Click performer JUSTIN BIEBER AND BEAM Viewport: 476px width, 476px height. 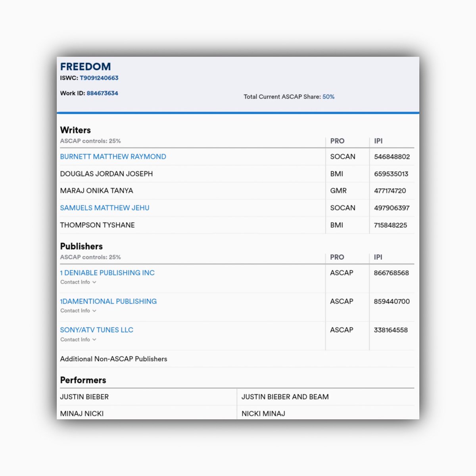pos(285,397)
